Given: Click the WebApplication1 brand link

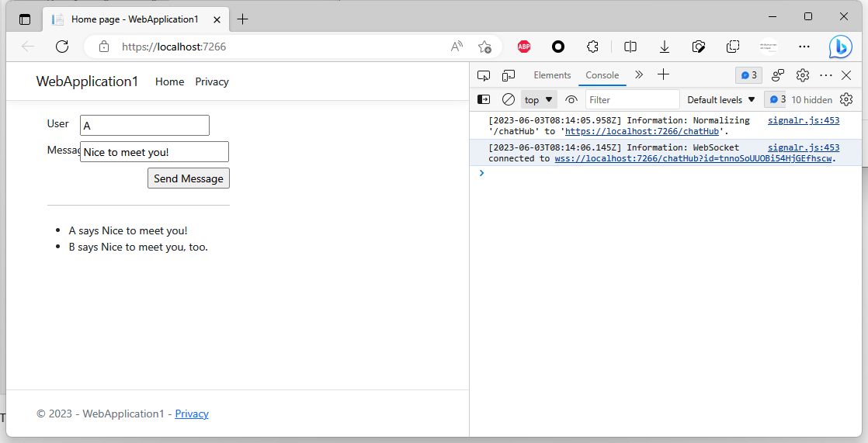Looking at the screenshot, I should (87, 81).
